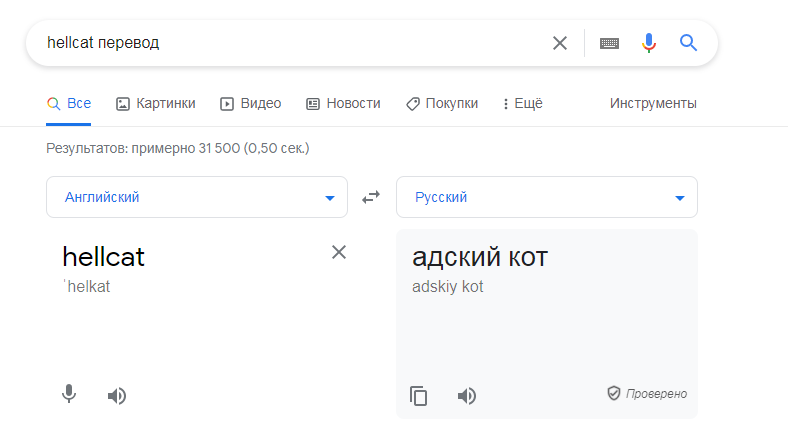Screen dimensions: 788x431
Task: Go to the 'Покупки' shopping tab
Action: (x=442, y=103)
